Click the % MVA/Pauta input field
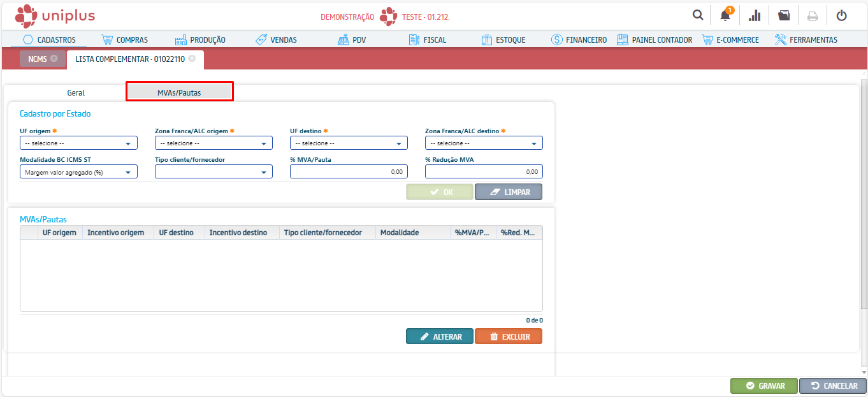Viewport: 868px width, 397px height. 349,171
